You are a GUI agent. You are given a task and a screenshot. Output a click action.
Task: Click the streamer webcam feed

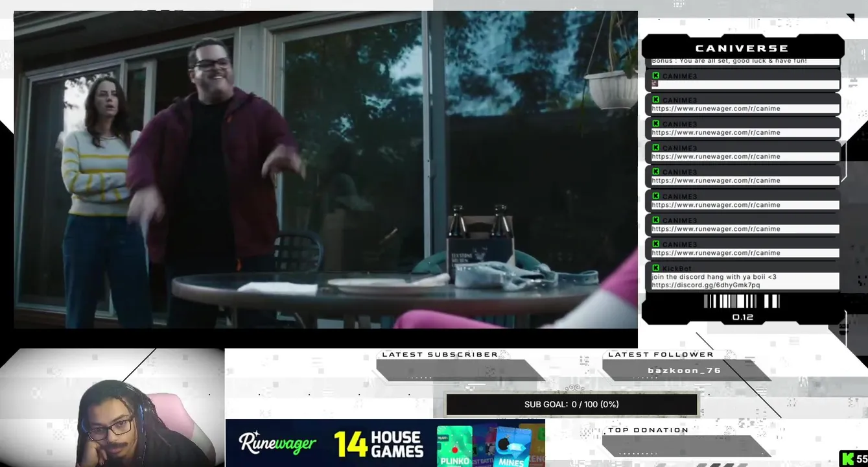point(112,408)
